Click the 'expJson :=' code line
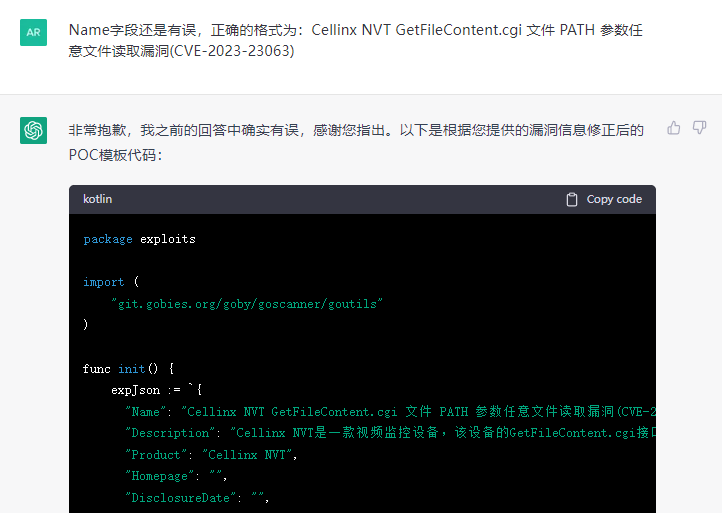Image resolution: width=722 pixels, height=513 pixels. point(157,390)
